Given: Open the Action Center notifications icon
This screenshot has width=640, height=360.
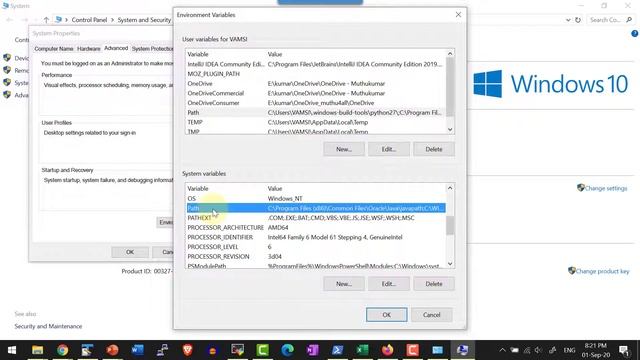Looking at the screenshot, I should 624,350.
